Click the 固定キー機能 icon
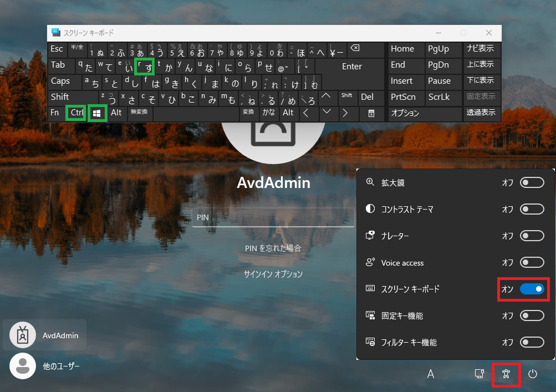 coord(370,315)
